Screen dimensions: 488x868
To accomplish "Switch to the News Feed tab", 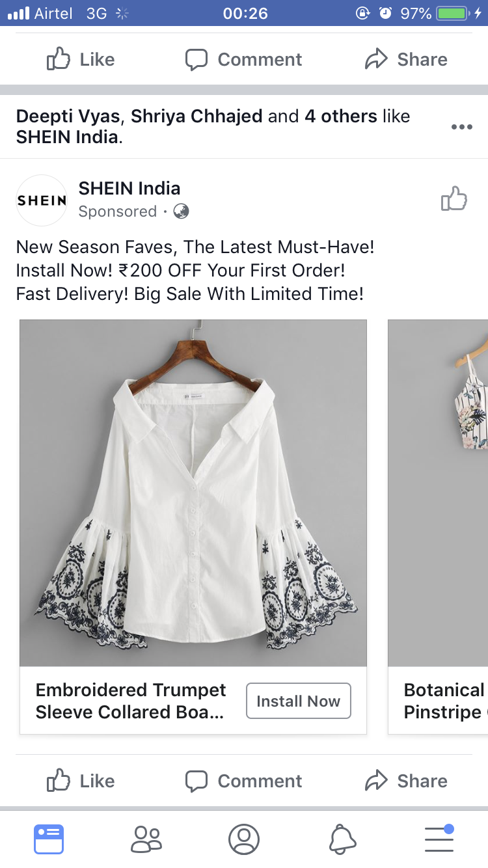I will (x=49, y=839).
